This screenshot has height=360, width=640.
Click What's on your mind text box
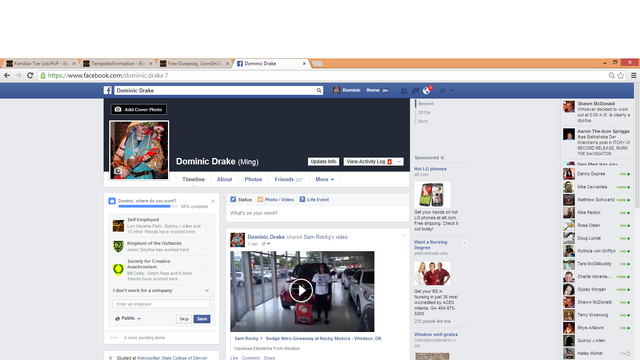click(318, 213)
